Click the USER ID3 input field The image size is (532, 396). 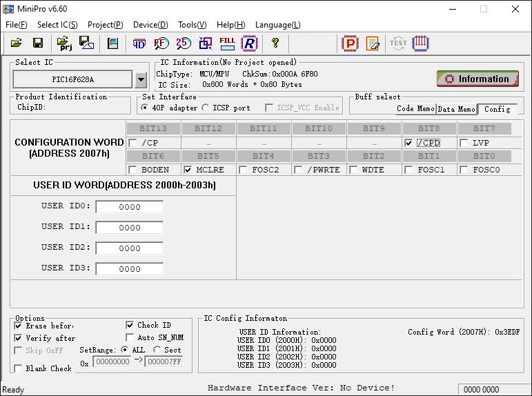[130, 269]
